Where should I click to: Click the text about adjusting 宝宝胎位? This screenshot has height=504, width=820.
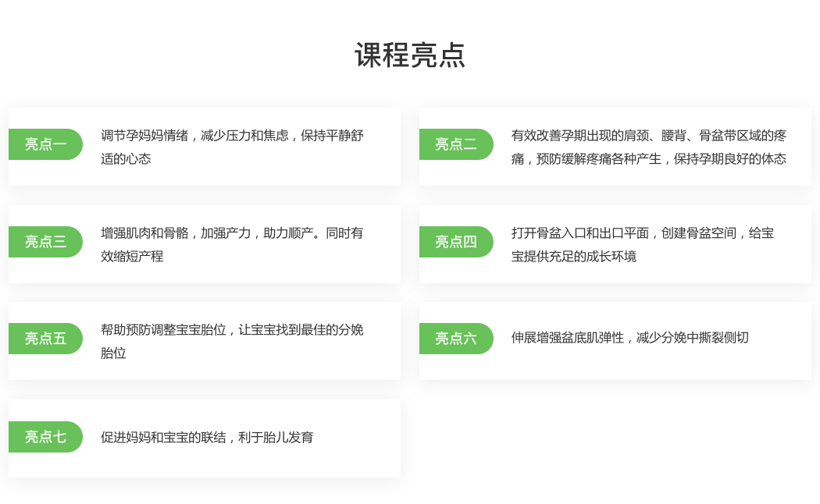(231, 340)
